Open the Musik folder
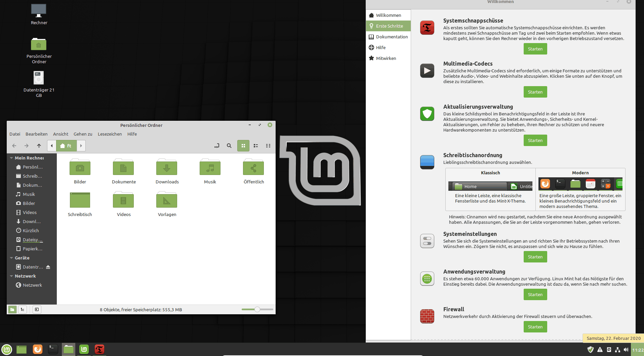 click(210, 171)
